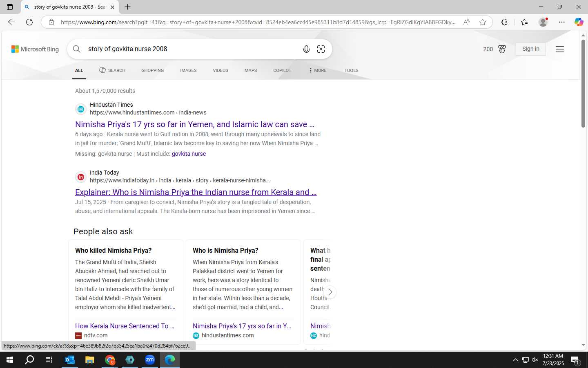Expand the MORE dropdown menu
This screenshot has height=368, width=588.
(318, 70)
